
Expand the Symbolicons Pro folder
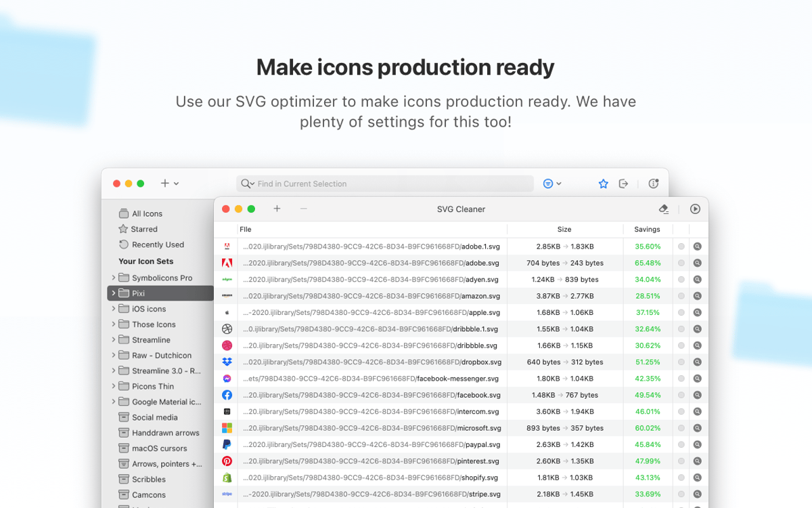coord(114,278)
